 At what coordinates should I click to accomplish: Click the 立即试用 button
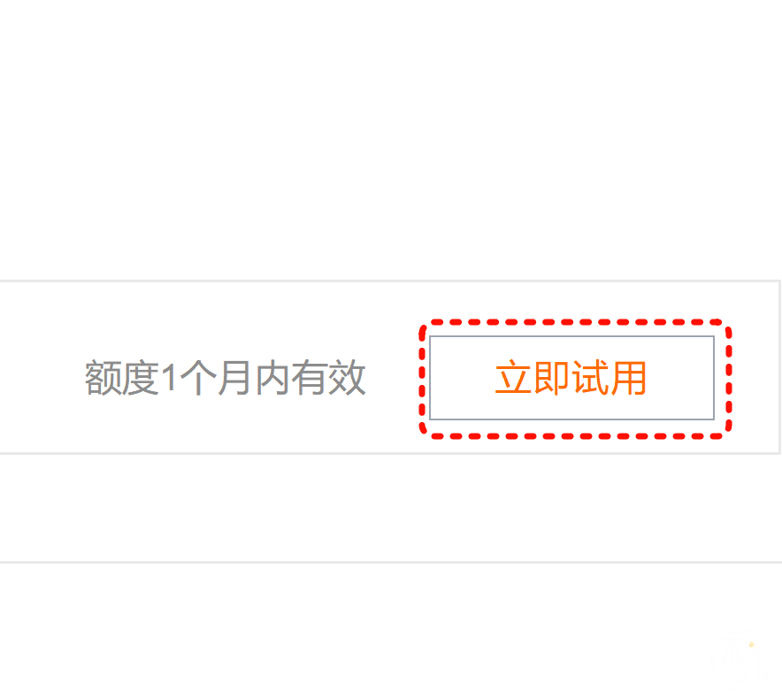tap(571, 378)
